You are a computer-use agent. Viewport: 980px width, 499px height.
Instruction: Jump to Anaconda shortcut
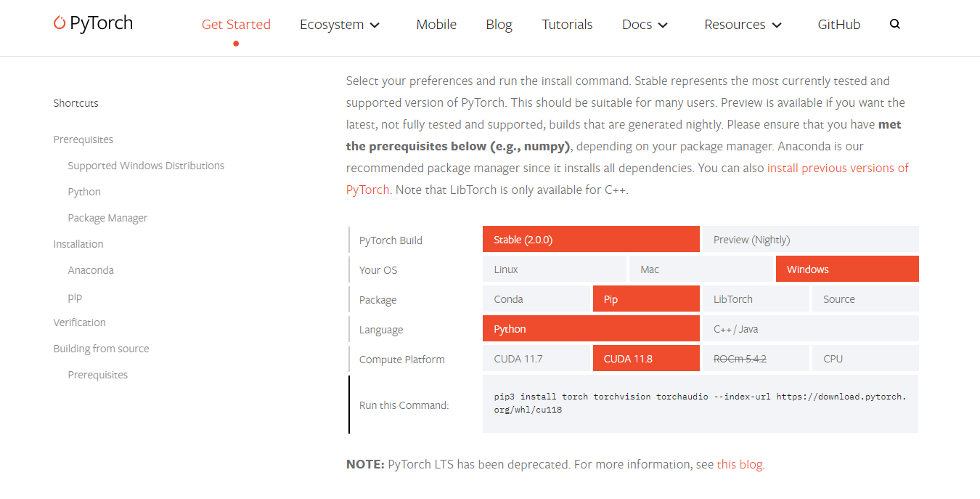(91, 270)
